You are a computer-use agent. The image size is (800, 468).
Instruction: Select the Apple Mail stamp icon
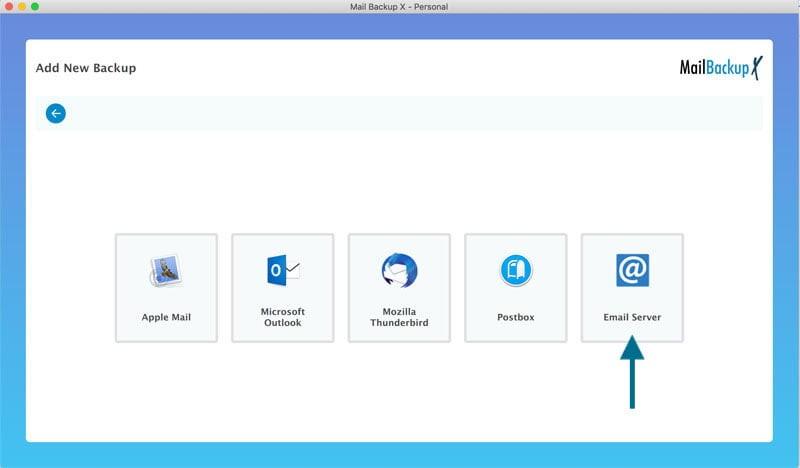point(165,270)
